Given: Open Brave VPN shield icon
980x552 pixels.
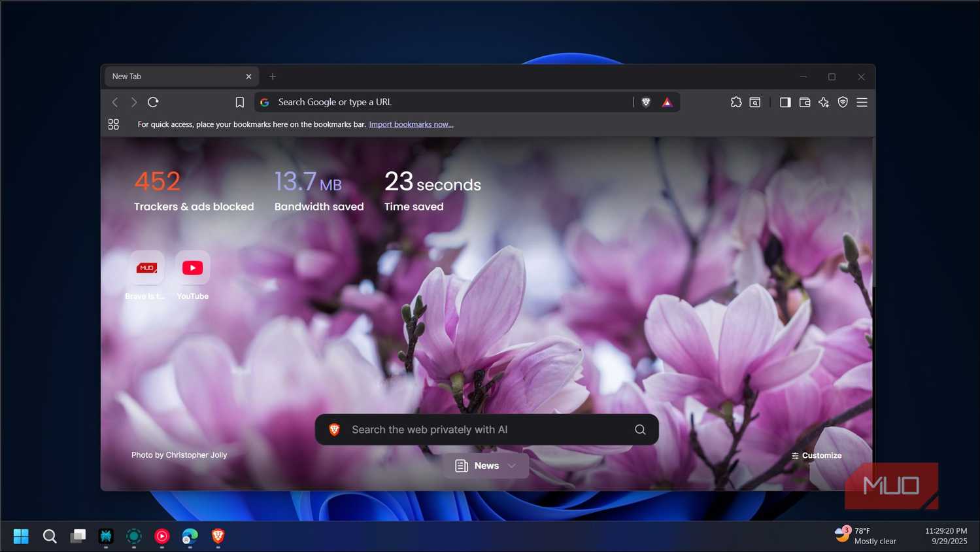Looking at the screenshot, I should [843, 102].
